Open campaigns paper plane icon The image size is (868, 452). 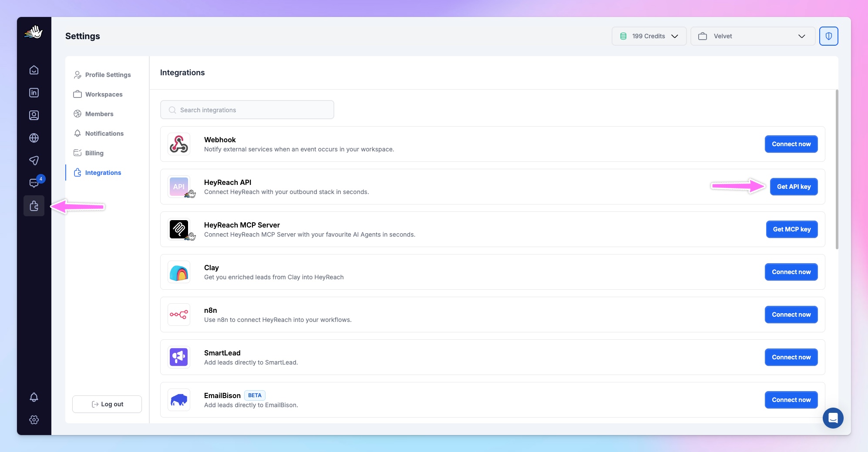coord(34,161)
